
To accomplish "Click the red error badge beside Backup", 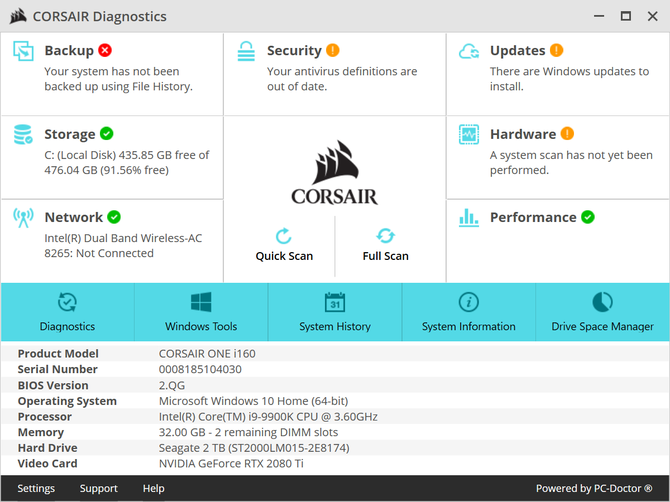I will point(105,50).
